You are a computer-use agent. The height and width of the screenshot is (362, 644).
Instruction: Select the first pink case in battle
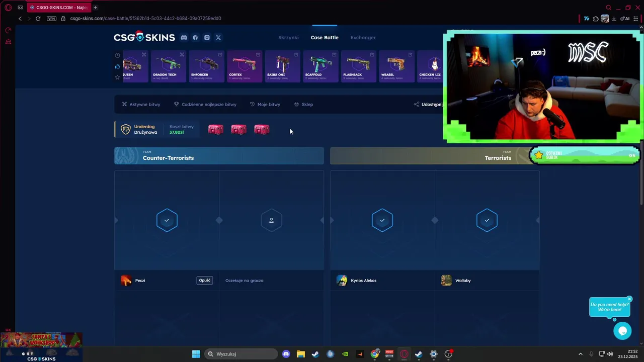tap(215, 130)
